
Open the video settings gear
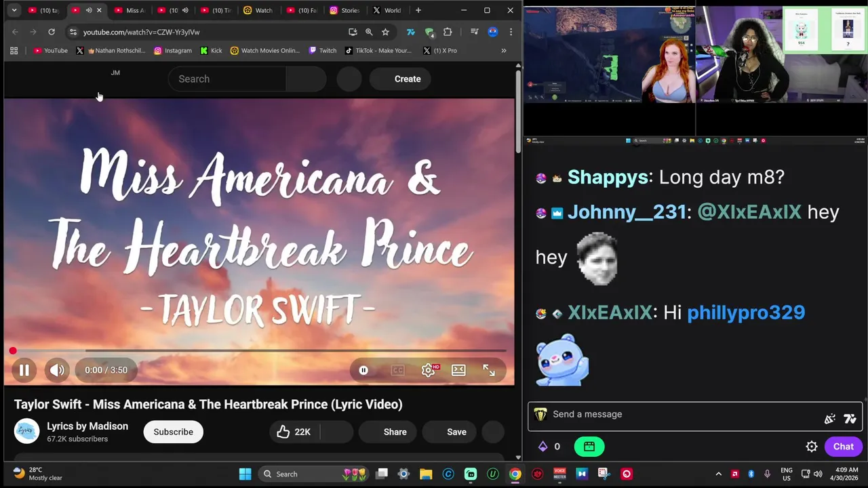428,370
